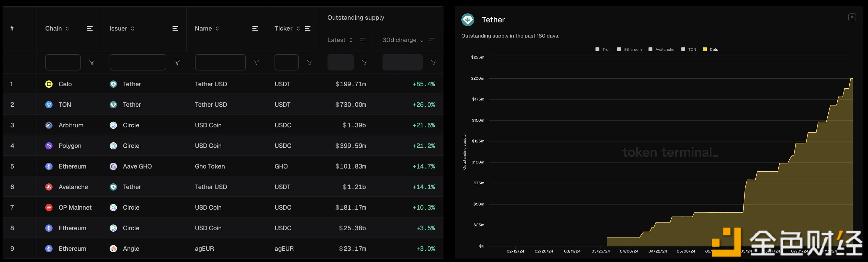Viewport: 868px width, 262px height.
Task: Open Latest column menu icon
Action: [x=363, y=40]
